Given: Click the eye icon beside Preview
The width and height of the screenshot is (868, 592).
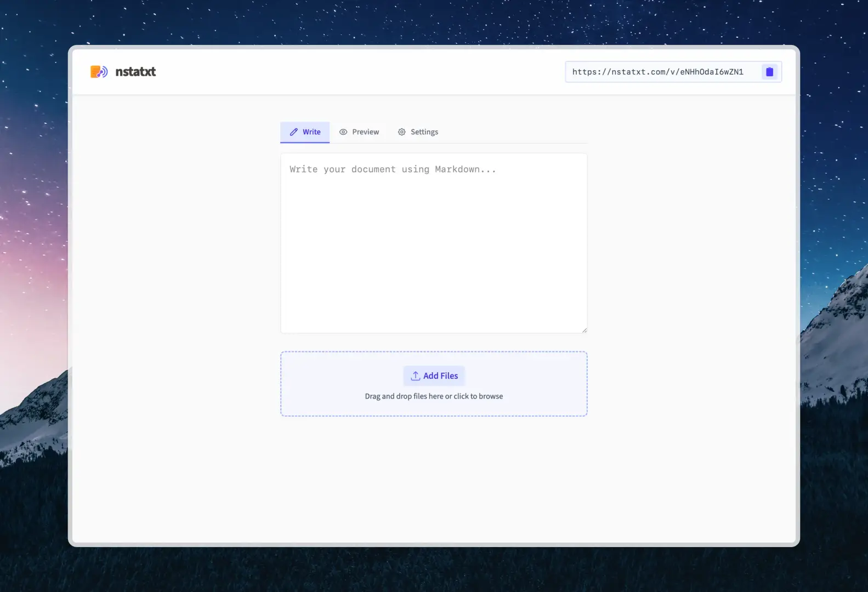Looking at the screenshot, I should [343, 132].
